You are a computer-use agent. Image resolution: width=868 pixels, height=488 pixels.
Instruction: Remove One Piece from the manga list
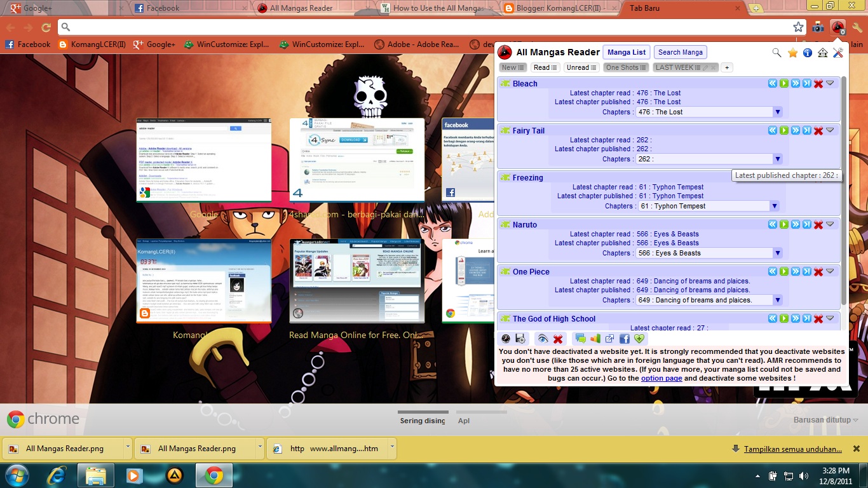818,271
